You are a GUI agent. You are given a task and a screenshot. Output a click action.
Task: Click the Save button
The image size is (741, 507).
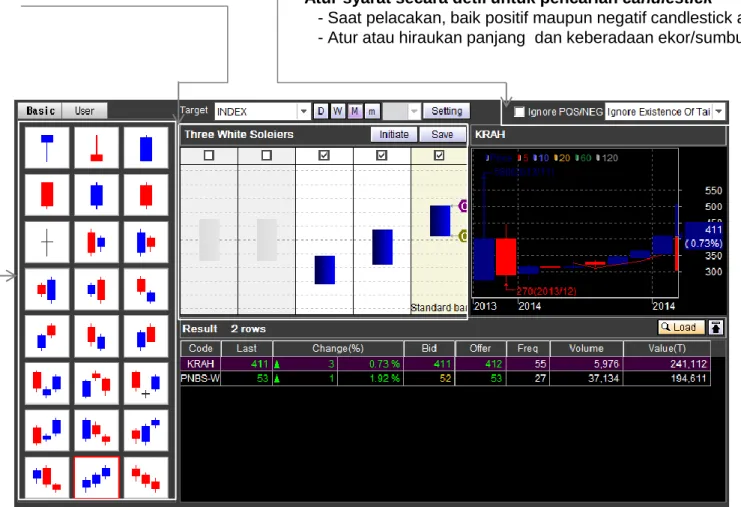(x=442, y=135)
